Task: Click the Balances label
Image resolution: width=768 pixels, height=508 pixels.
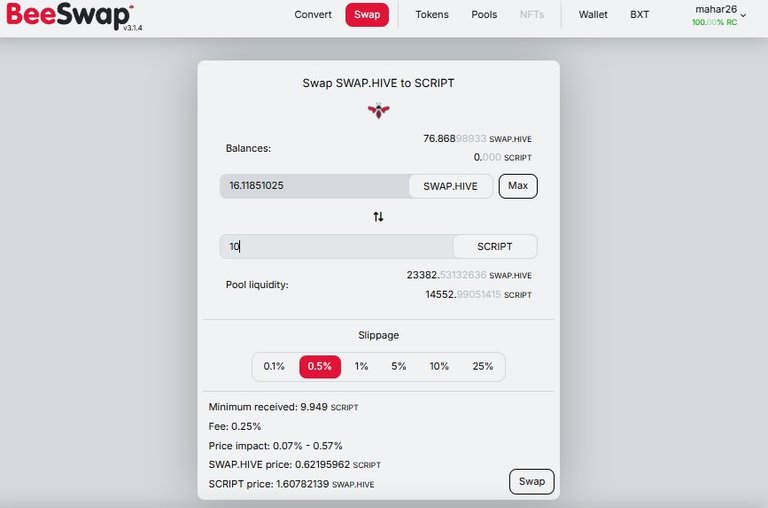Action: (x=248, y=148)
